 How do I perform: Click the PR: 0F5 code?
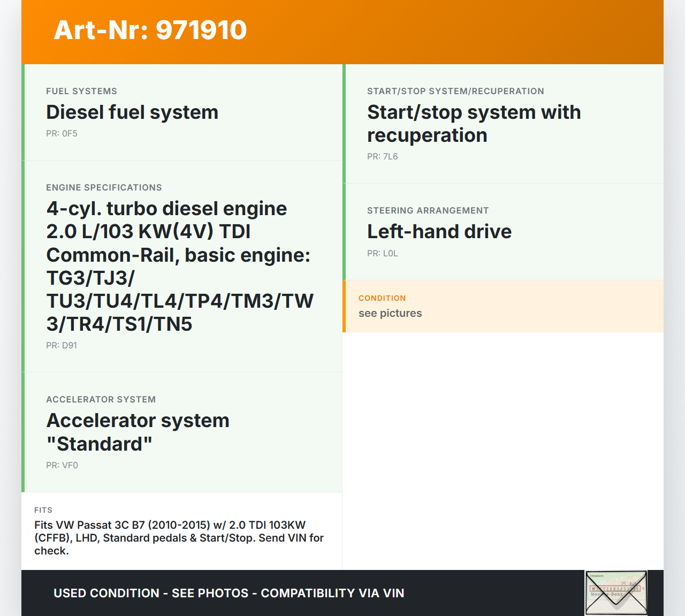62,134
